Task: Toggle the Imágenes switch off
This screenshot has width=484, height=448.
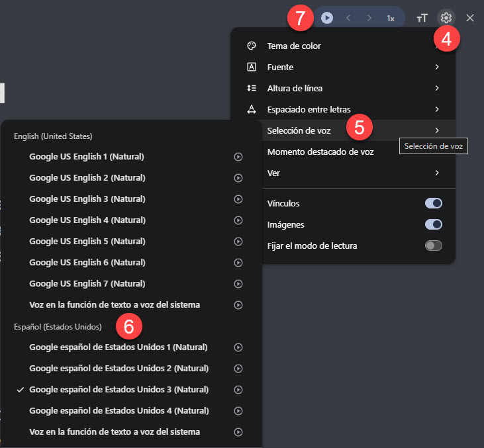Action: 434,224
